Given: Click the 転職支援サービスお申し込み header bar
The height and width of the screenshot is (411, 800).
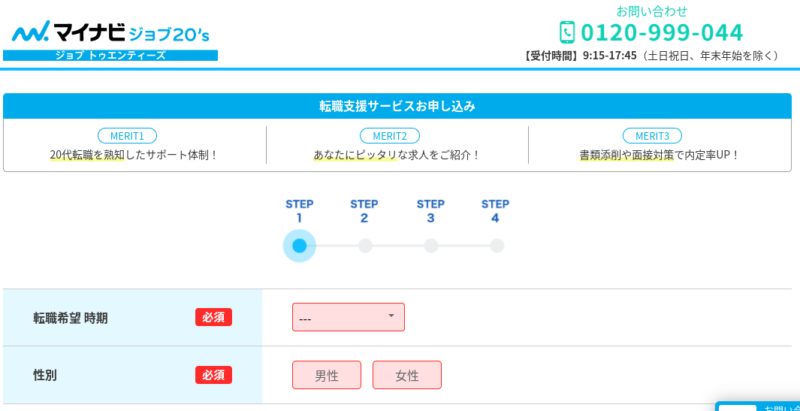Looking at the screenshot, I should pos(397,106).
